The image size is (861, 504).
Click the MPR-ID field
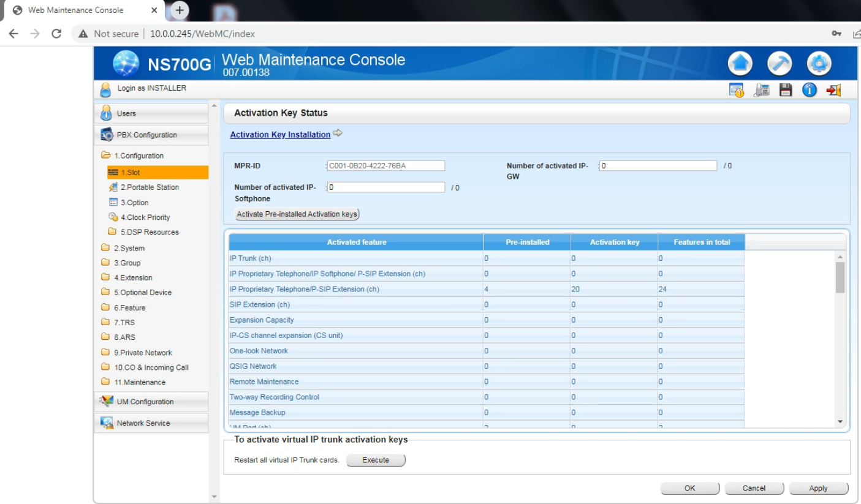386,165
